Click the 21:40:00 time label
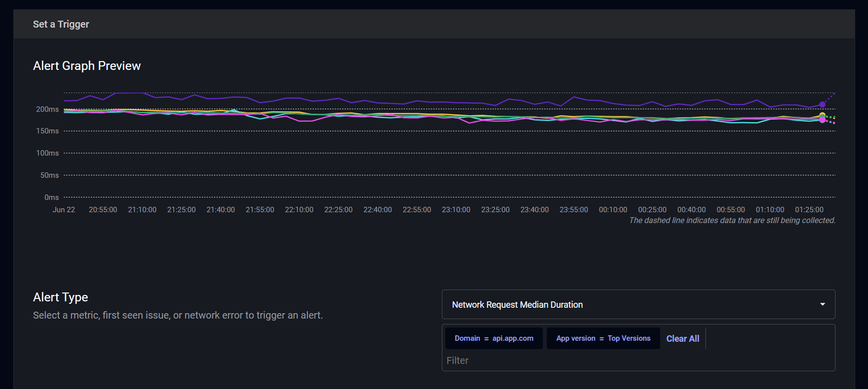Viewport: 868px width, 389px height. (221, 210)
